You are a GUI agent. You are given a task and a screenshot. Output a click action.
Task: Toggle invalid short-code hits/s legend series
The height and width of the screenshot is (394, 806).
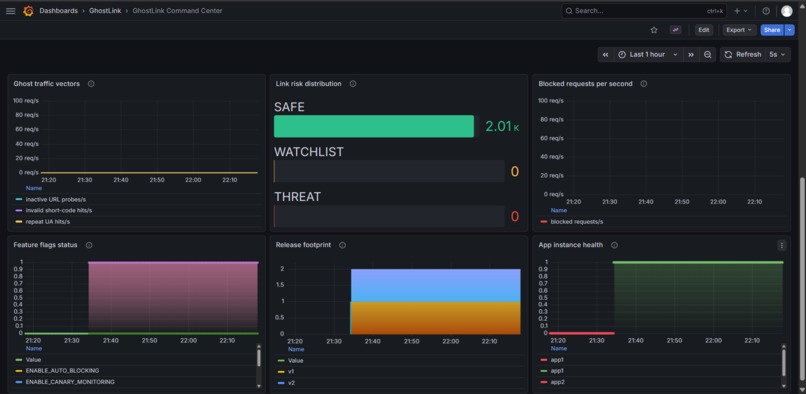[x=59, y=211]
